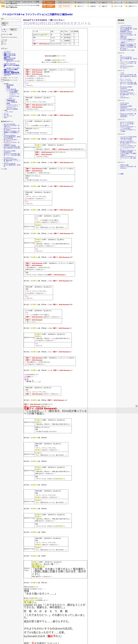Open 変幻自在リクエスト受付 menu link
Image resolution: width=138 pixels, height=644 pixels.
[x=13, y=68]
